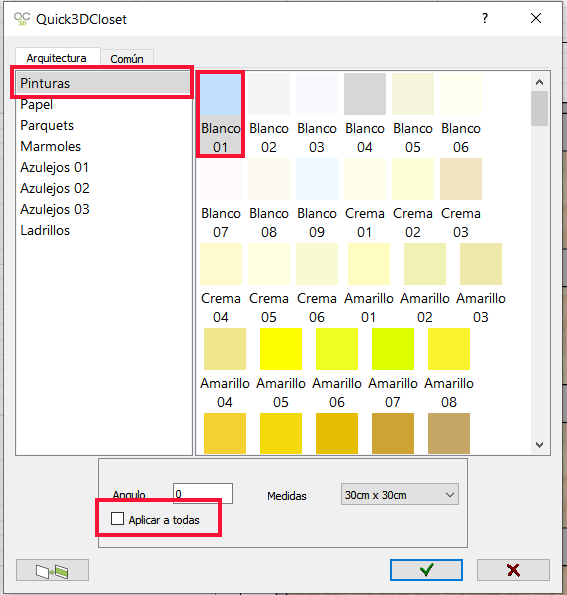
Task: Click the vertical scrollbar thumb
Action: point(539,109)
